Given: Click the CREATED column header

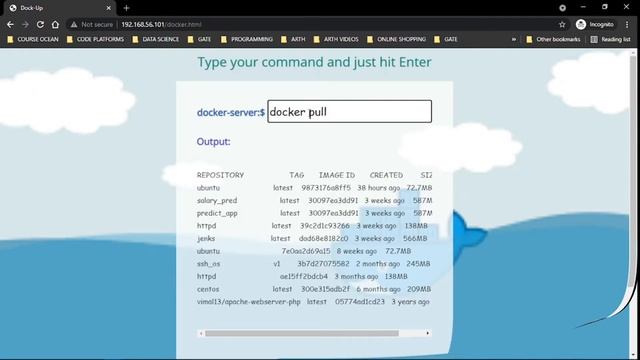Looking at the screenshot, I should 386,175.
